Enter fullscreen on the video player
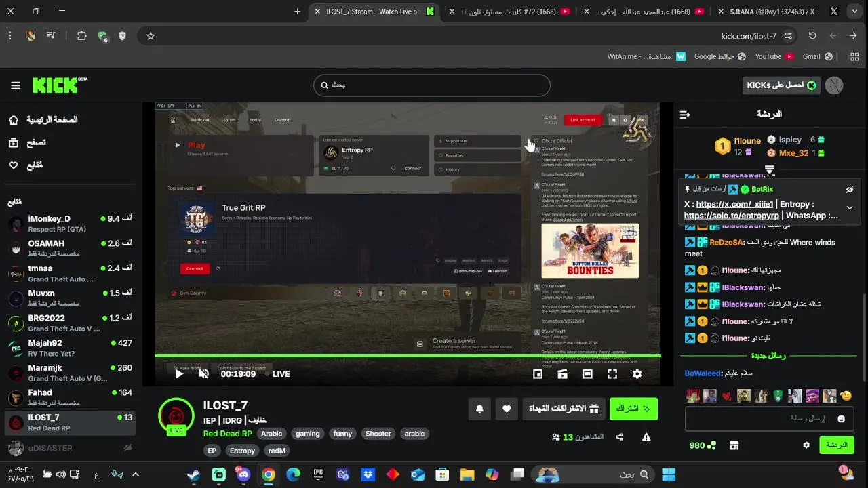868x488 pixels. click(612, 373)
